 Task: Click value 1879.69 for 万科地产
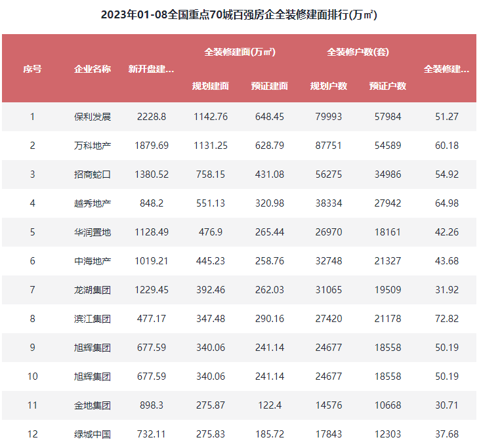click(152, 146)
